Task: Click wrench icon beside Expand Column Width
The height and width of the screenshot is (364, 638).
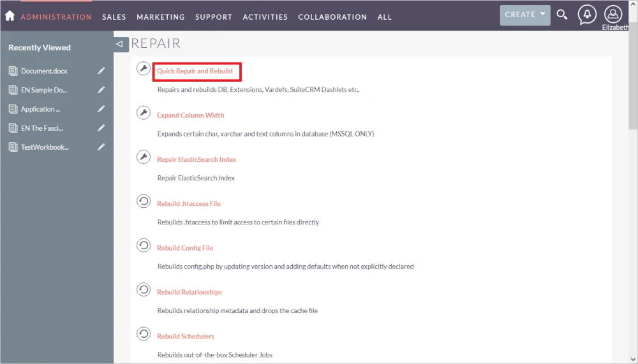Action: point(143,113)
